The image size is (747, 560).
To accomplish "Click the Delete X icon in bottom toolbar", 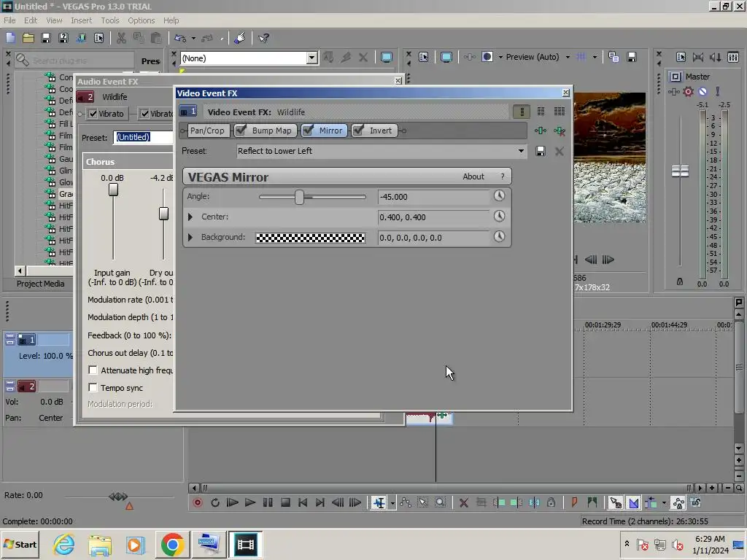I will [463, 503].
